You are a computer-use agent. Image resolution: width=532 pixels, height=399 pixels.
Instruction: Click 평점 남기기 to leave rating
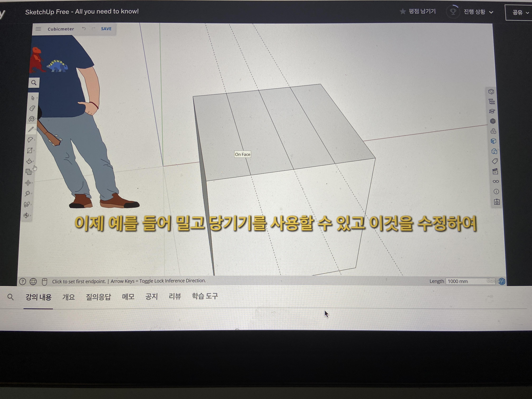point(417,11)
